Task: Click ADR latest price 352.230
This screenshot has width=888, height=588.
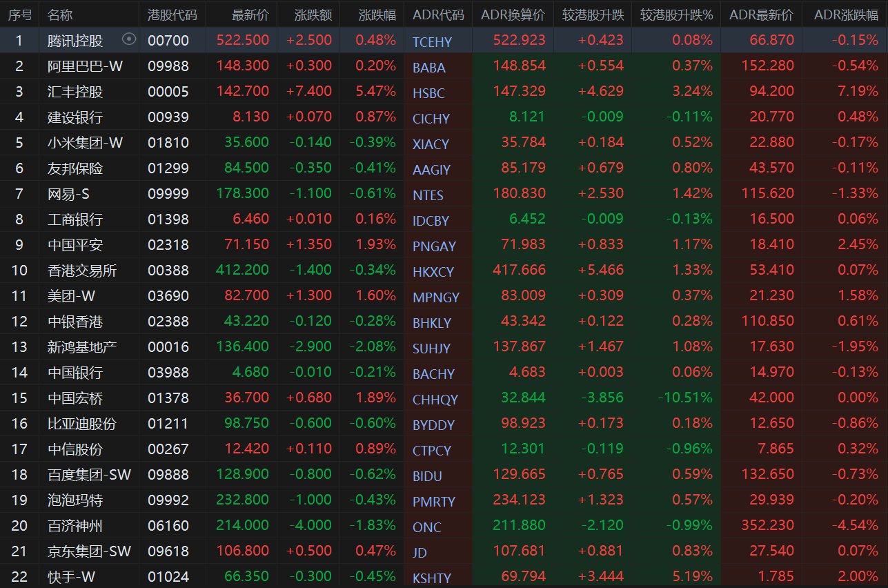Action: pos(767,526)
